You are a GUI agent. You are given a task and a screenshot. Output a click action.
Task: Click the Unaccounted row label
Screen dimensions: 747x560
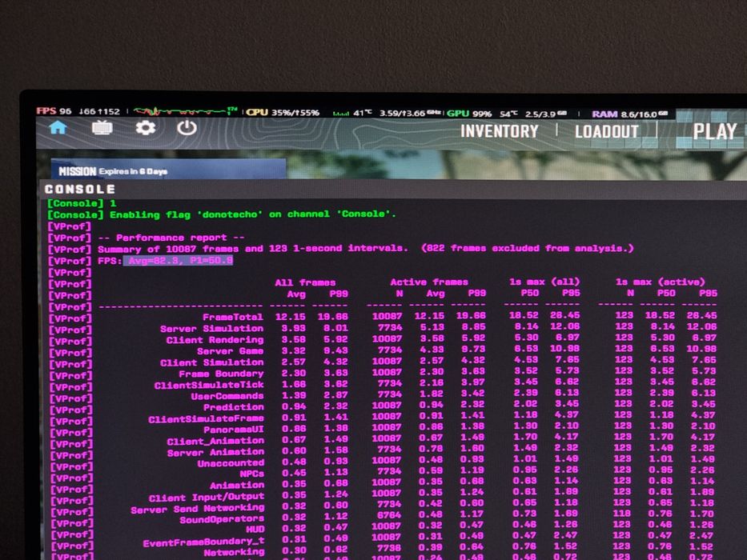(x=231, y=463)
